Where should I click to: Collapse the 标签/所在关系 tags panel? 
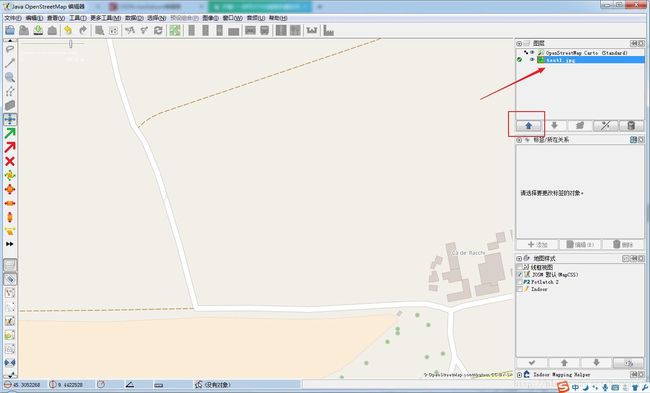pos(519,140)
